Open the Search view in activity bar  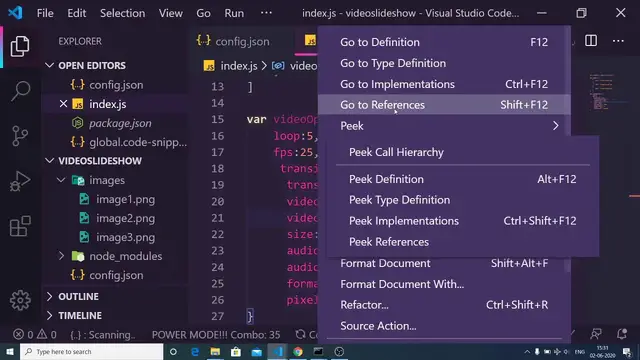click(20, 91)
